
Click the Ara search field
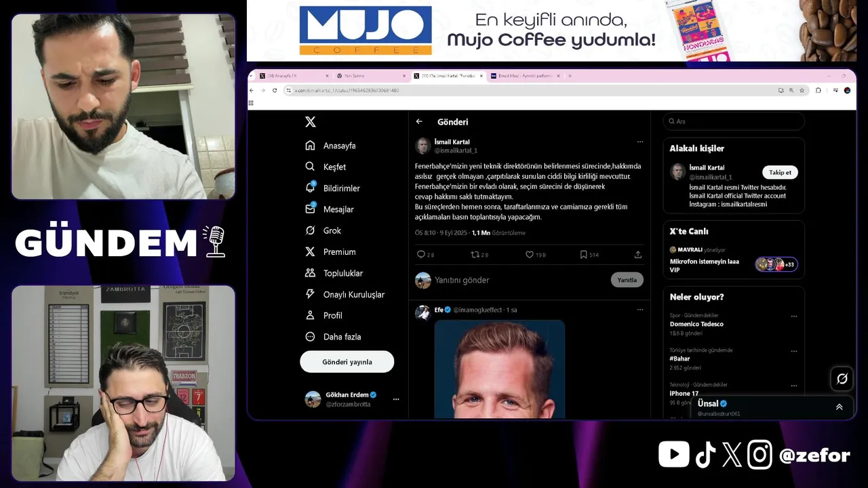tap(734, 121)
